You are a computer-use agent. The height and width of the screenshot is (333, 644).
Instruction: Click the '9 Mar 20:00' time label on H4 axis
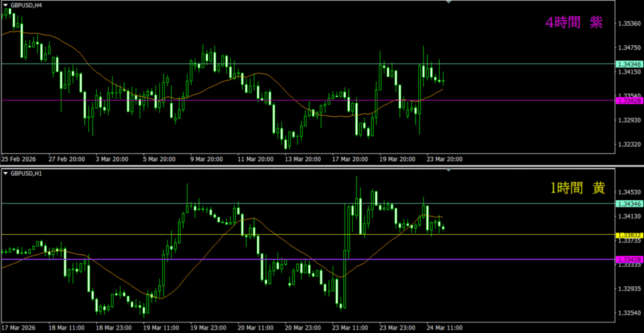coord(207,159)
